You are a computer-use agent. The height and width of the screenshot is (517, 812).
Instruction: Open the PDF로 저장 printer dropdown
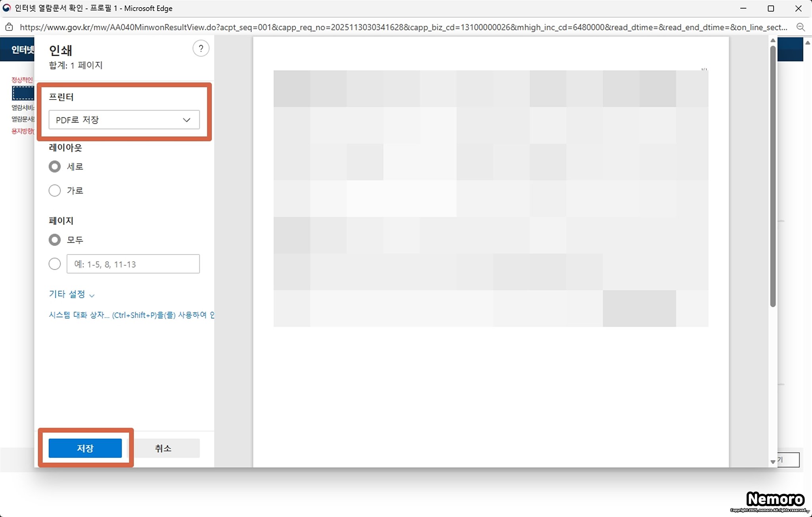pyautogui.click(x=124, y=120)
